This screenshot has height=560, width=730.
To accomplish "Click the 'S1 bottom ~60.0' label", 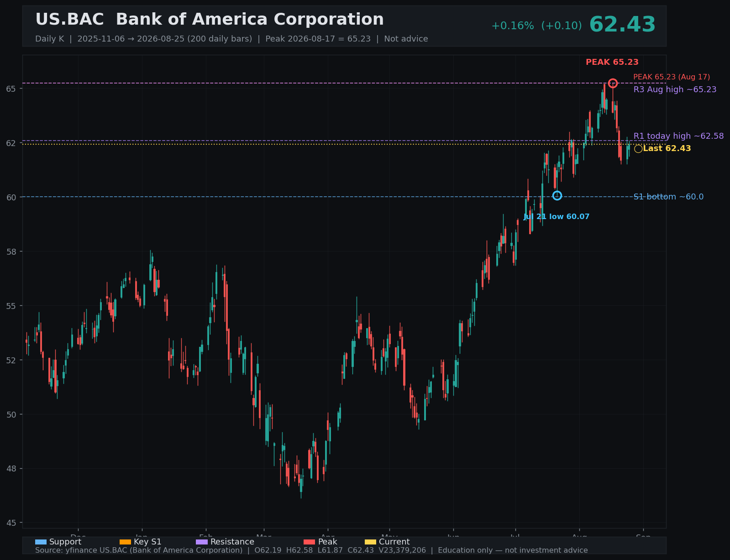I will tap(668, 197).
